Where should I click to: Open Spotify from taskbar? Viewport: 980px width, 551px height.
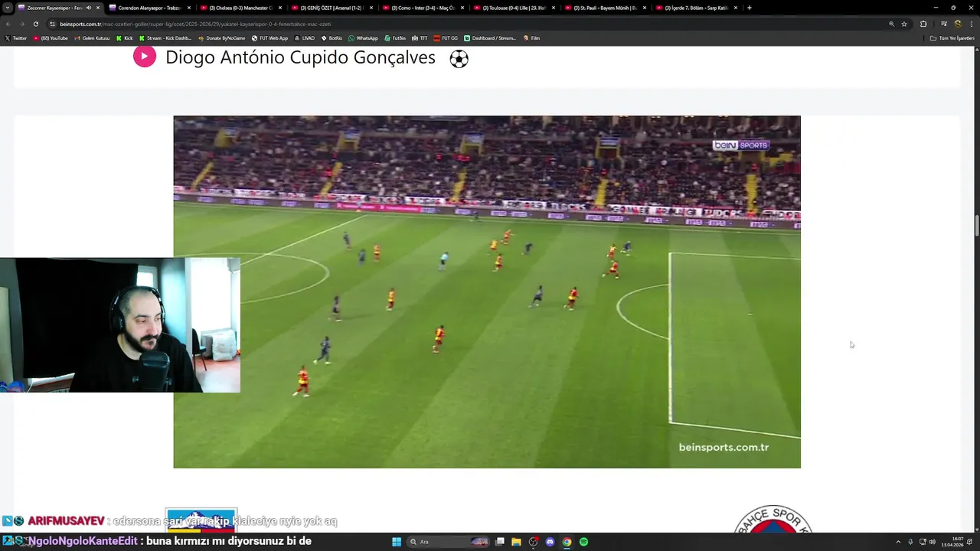(x=583, y=542)
